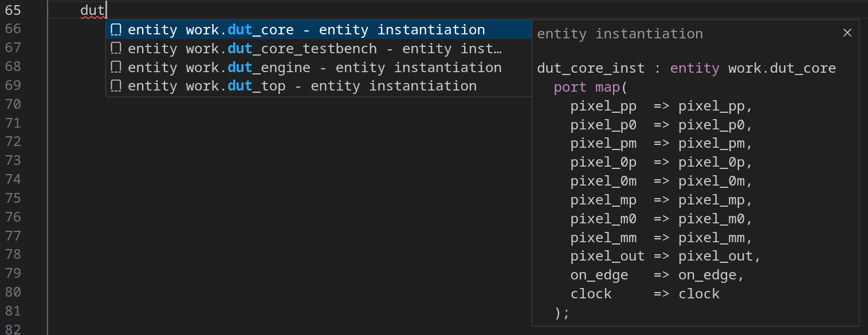
Task: Click the typed "dut" text in the editor
Action: click(x=92, y=10)
